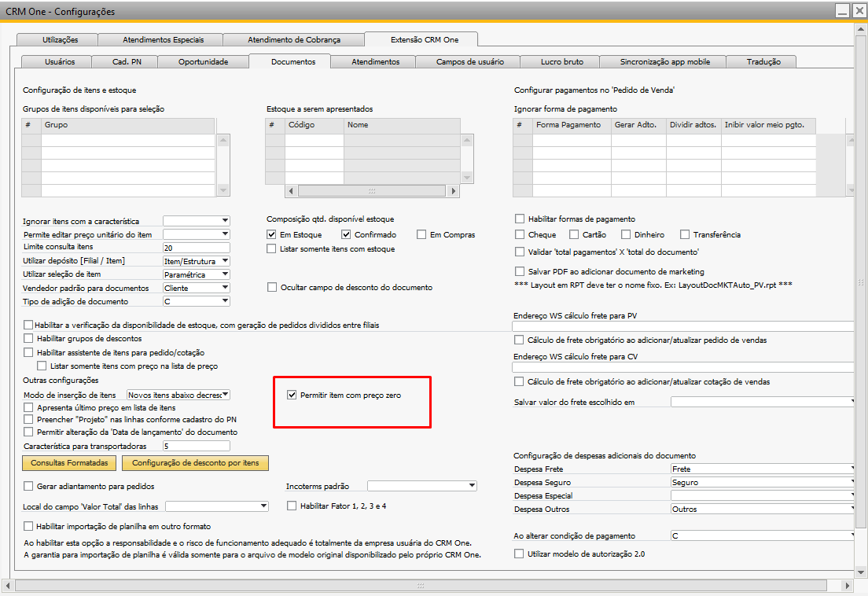This screenshot has height=596, width=868.
Task: Click the Consultas Formatadas button
Action: 69,463
